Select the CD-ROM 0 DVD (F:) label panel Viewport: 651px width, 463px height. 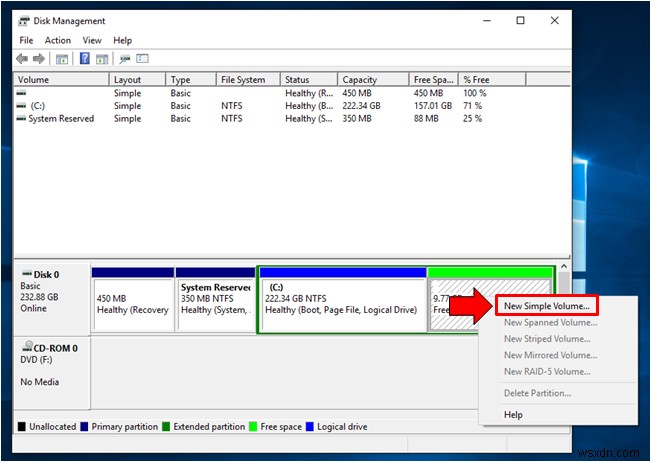coord(52,373)
